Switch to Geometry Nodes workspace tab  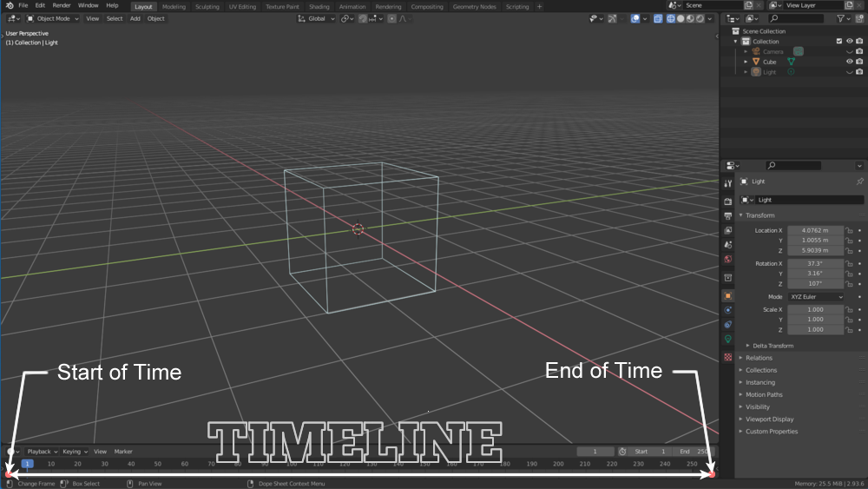point(475,7)
